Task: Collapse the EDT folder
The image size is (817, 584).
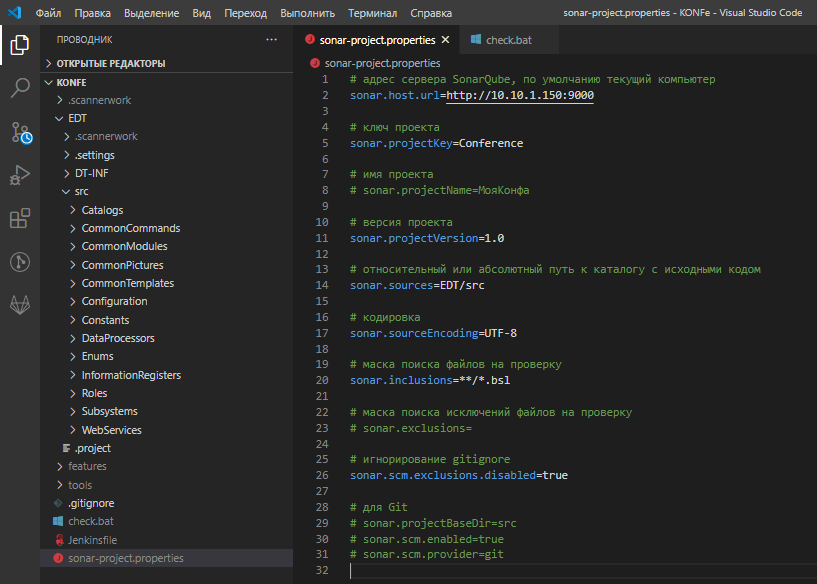Action: pyautogui.click(x=77, y=118)
